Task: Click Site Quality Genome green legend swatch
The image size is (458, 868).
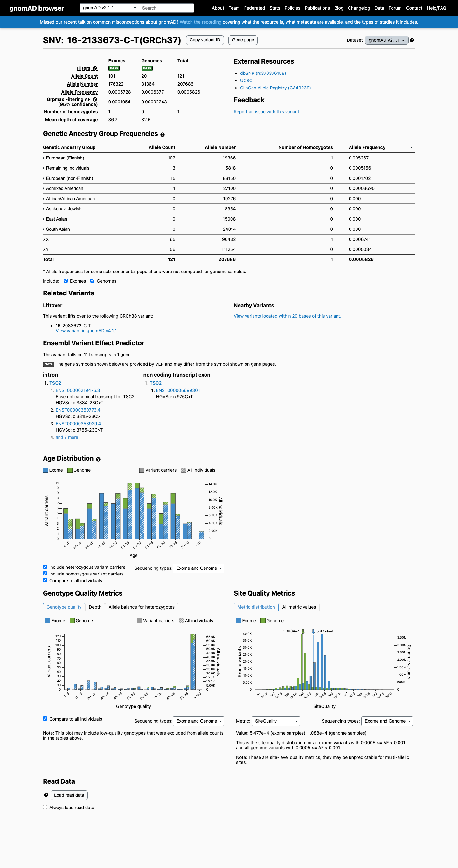Action: click(x=263, y=621)
